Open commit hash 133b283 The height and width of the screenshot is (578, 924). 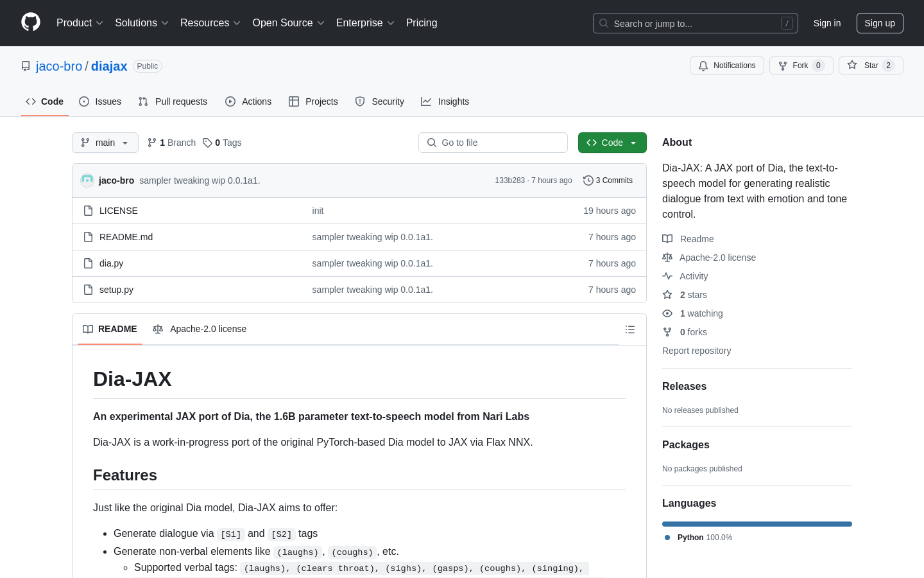(x=509, y=180)
